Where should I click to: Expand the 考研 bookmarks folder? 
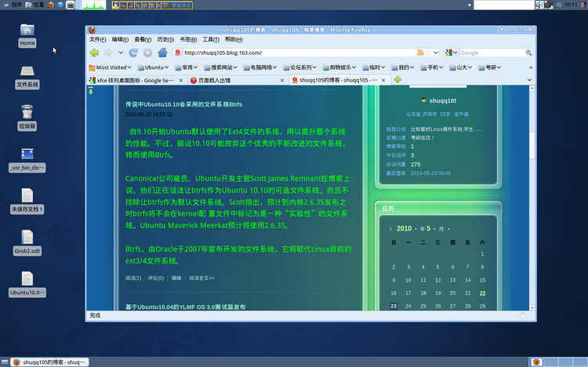coord(490,67)
